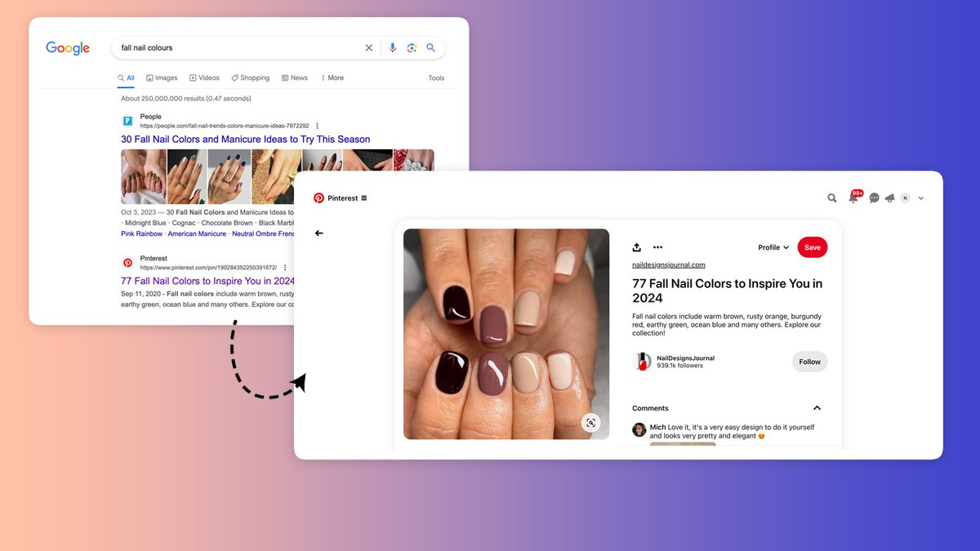Open the N profile avatar
Screen dimensions: 980x551
[905, 198]
